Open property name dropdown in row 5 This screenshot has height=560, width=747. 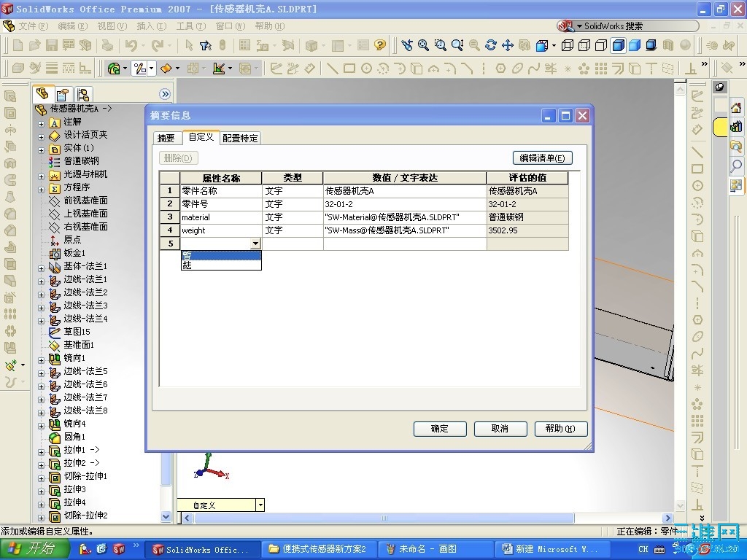point(256,244)
